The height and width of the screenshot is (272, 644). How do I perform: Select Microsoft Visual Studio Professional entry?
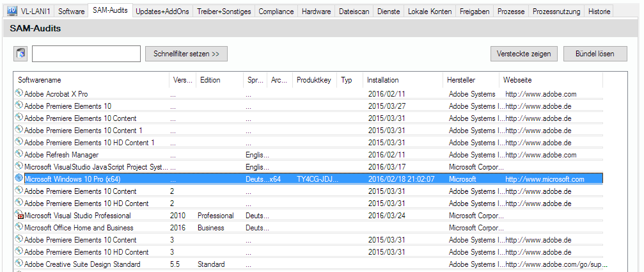point(309,216)
